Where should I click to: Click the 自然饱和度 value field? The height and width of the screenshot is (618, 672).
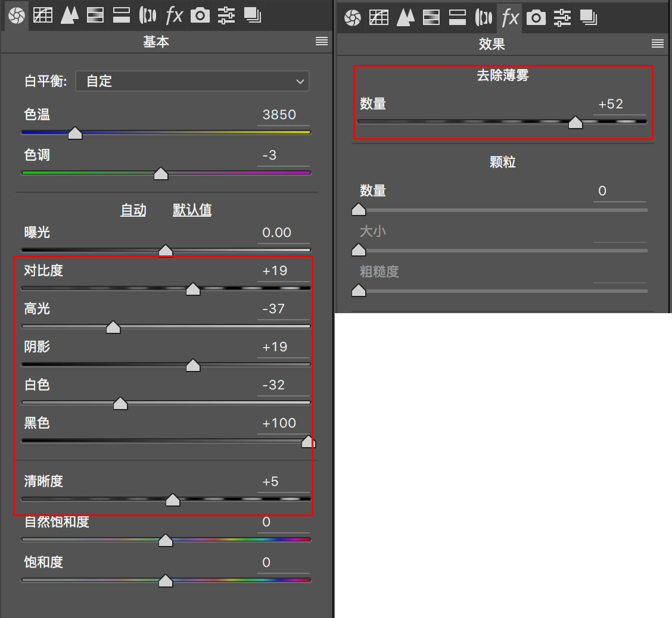284,522
